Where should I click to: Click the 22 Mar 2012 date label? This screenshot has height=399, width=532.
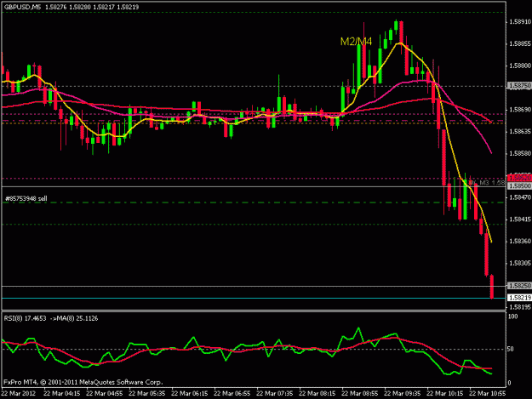tap(19, 394)
